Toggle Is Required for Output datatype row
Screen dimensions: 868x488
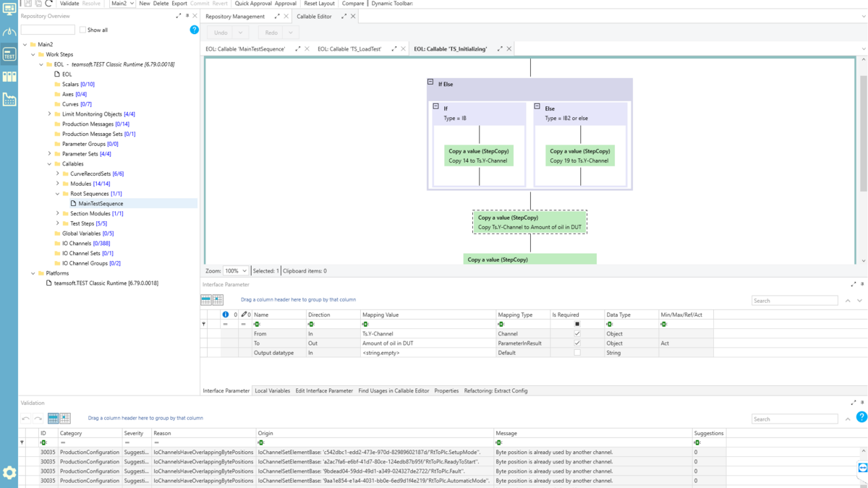(x=576, y=353)
